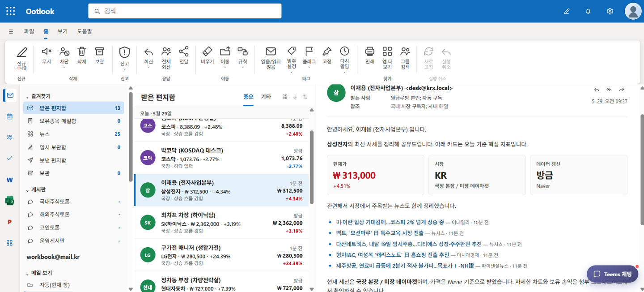
Task: Open the 회신 dropdown arrow
Action: (148, 68)
